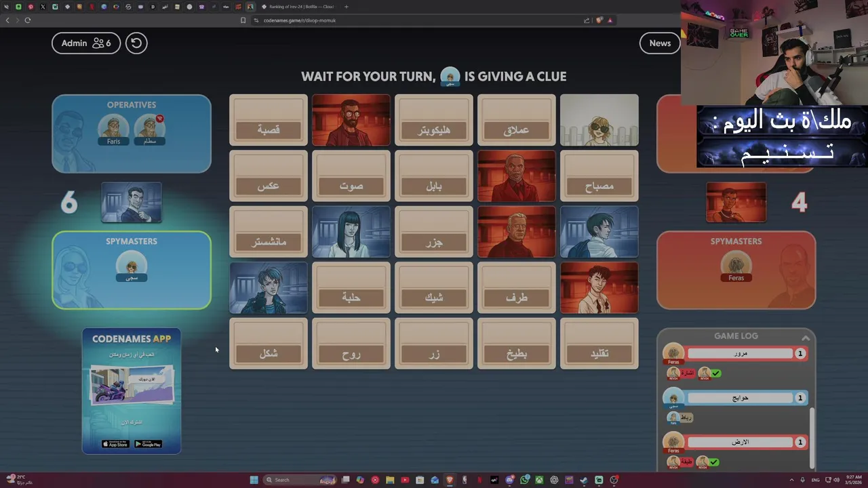This screenshot has width=868, height=488.
Task: Select the word card هليكوبتر
Action: coord(434,120)
